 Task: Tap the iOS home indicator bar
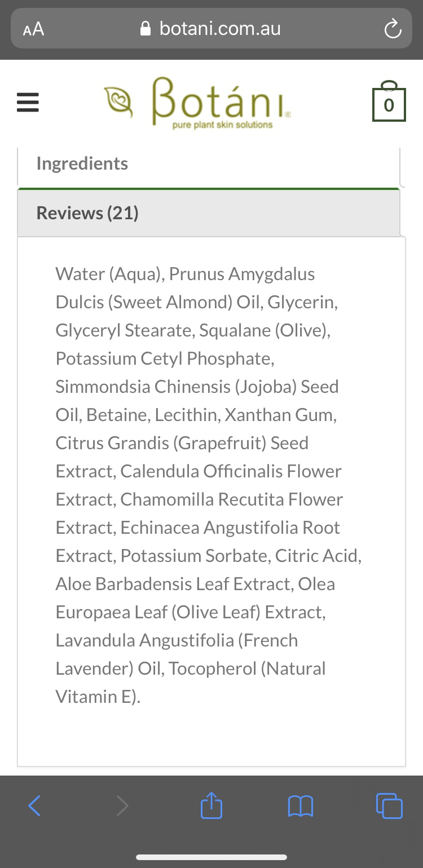[211, 857]
